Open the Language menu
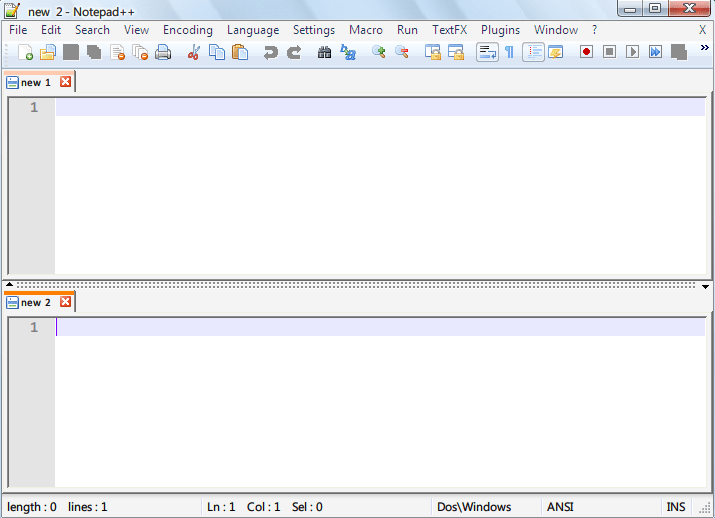This screenshot has height=518, width=715. (253, 30)
